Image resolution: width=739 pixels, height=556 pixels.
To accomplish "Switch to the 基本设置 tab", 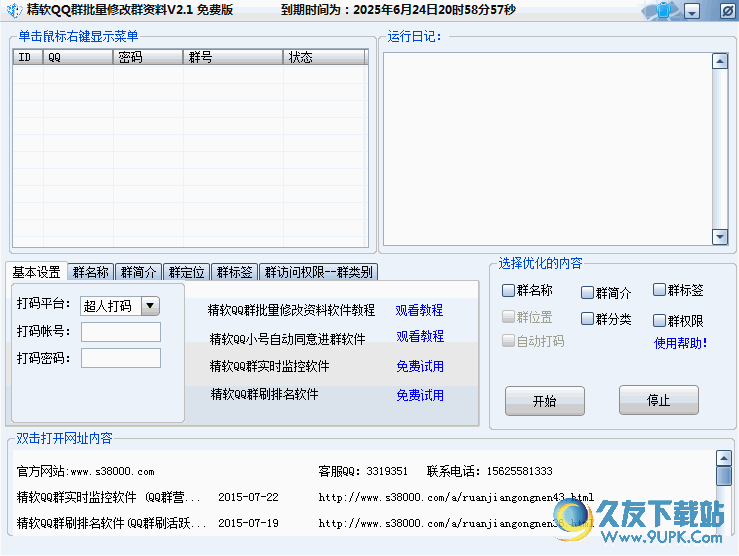I will 36,272.
